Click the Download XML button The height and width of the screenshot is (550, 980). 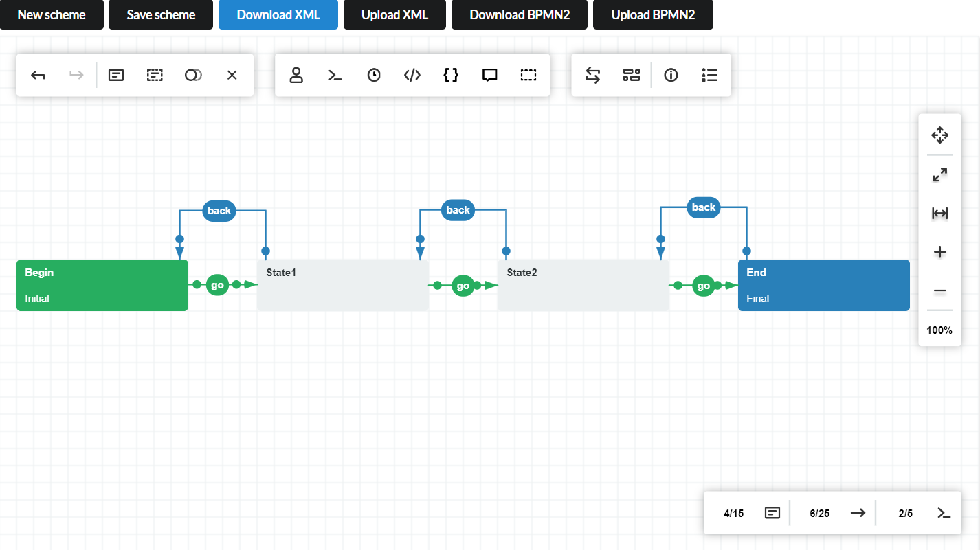[278, 15]
